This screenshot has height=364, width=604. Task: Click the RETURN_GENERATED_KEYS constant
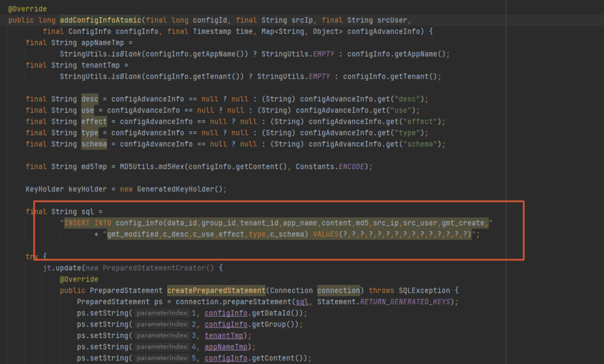tap(405, 302)
